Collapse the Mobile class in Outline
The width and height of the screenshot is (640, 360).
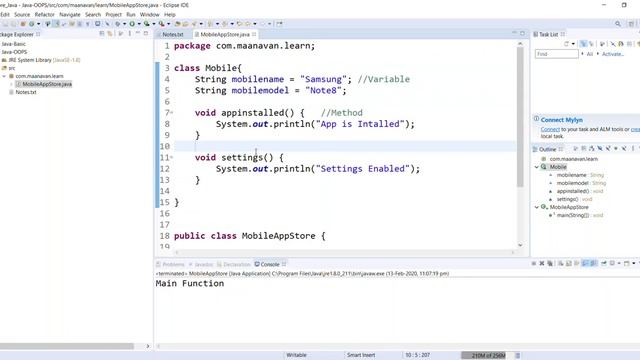pyautogui.click(x=536, y=167)
